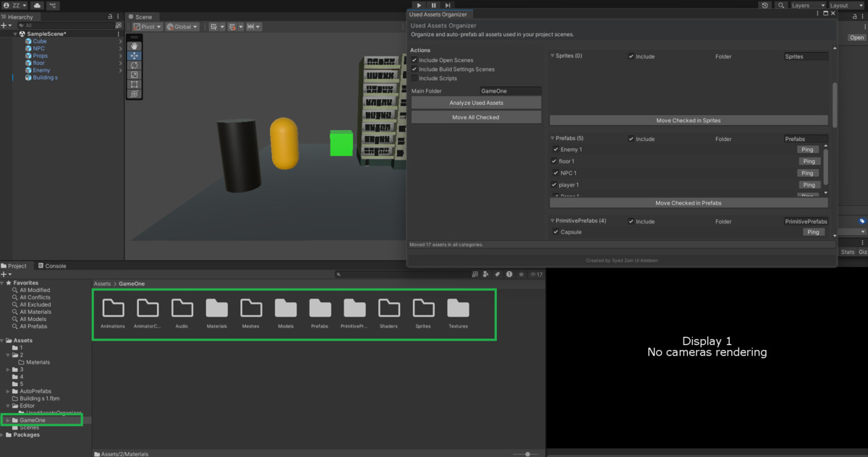The height and width of the screenshot is (457, 868).
Task: Uncheck Include Open Scenes
Action: tap(414, 60)
